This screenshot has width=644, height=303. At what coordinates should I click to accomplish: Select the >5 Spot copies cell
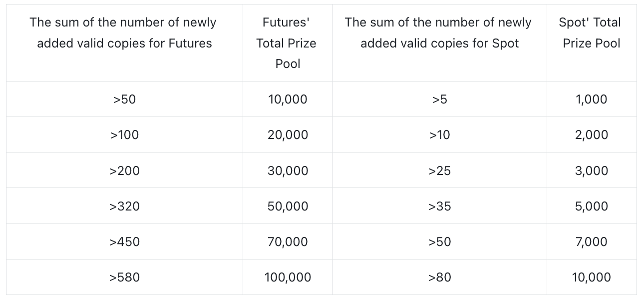point(439,99)
